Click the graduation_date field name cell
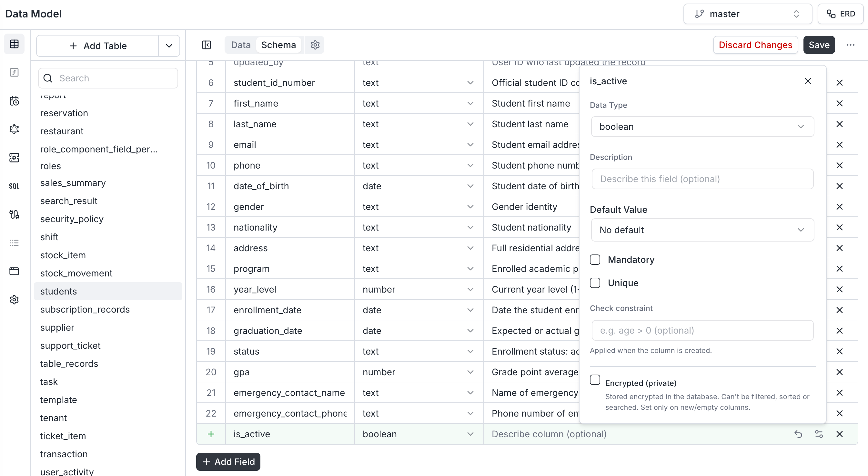The image size is (868, 476). click(290, 331)
